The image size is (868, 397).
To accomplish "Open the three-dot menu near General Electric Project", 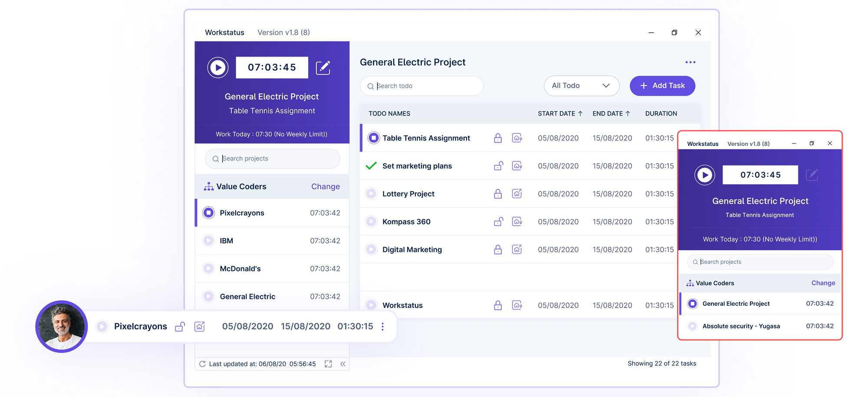I will (690, 62).
